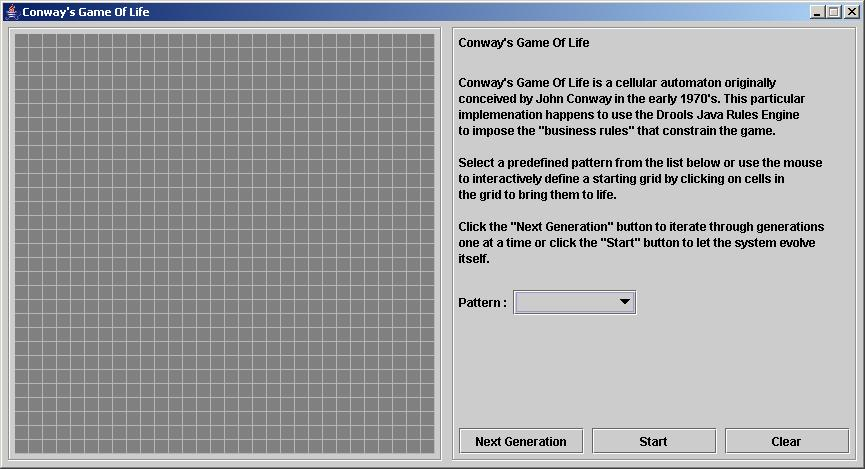Toggle the bottom-left corner cell of the grid
This screenshot has width=865, height=469.
click(x=22, y=446)
